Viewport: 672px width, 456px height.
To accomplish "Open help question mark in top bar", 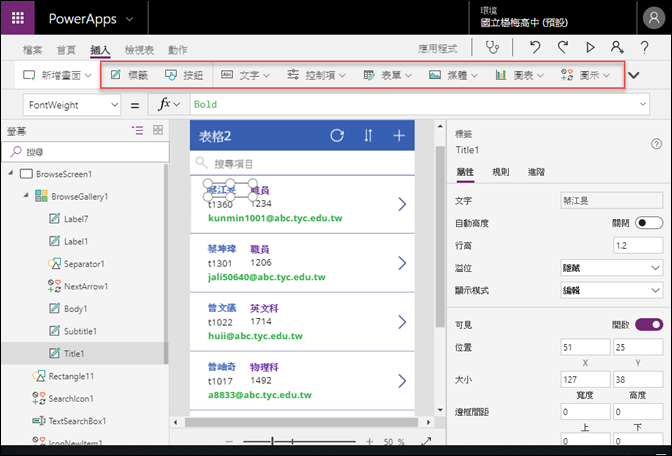I will pos(644,47).
